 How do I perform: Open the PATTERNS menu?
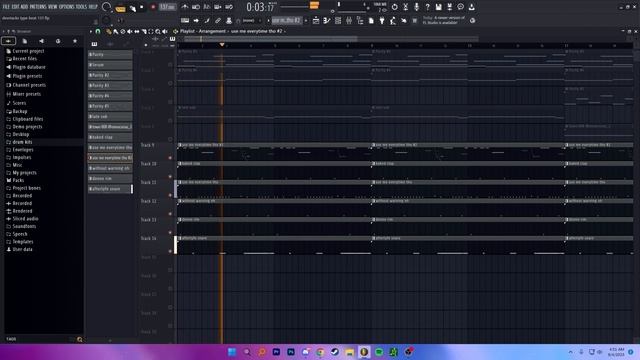(x=38, y=7)
